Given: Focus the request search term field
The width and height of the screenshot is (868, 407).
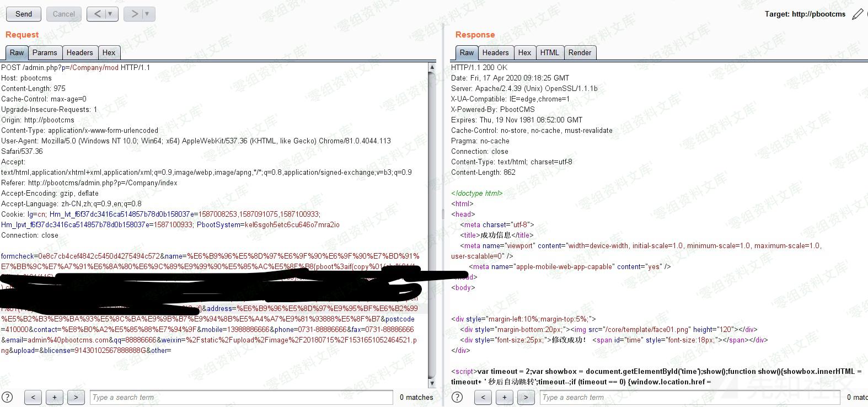Looking at the screenshot, I should tap(241, 397).
